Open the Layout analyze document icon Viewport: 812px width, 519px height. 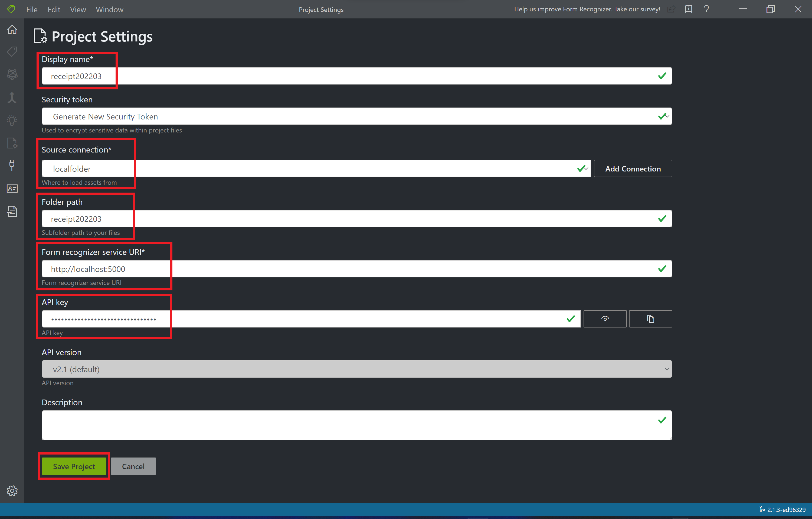point(12,211)
